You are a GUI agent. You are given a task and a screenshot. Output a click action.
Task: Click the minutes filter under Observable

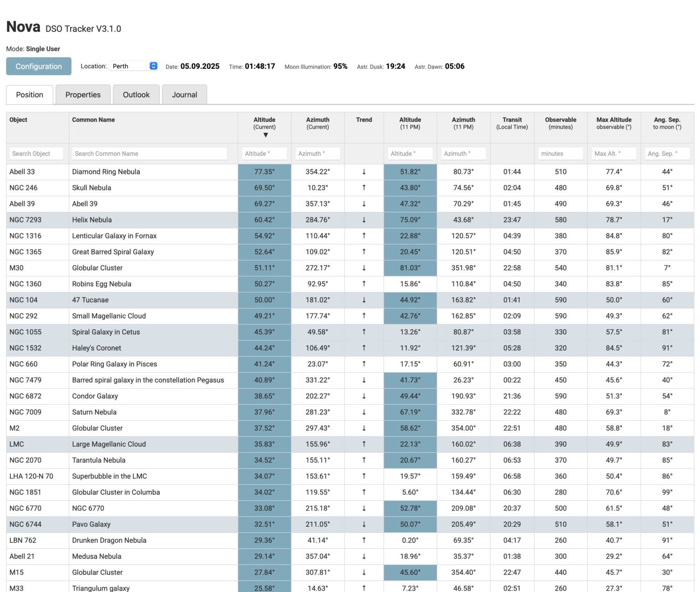[560, 153]
